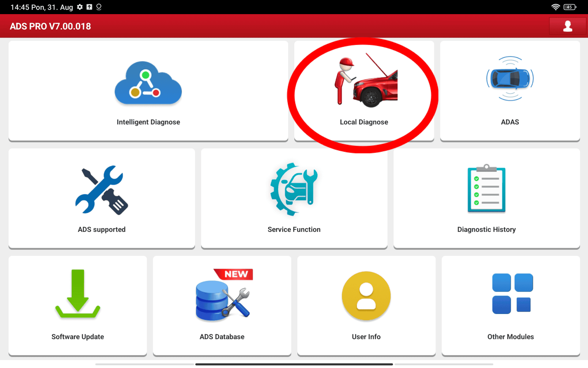Select the ADS supported wrench icon
This screenshot has height=368, width=588.
[102, 190]
